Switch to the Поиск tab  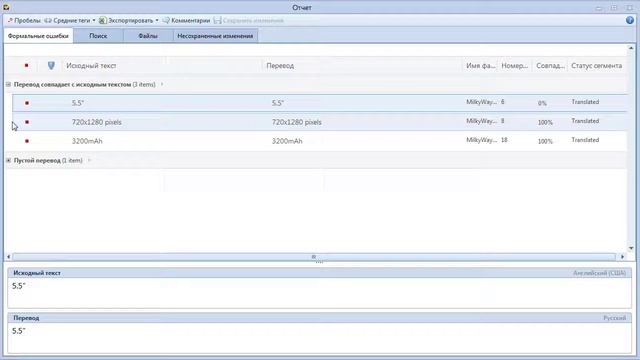coord(98,36)
